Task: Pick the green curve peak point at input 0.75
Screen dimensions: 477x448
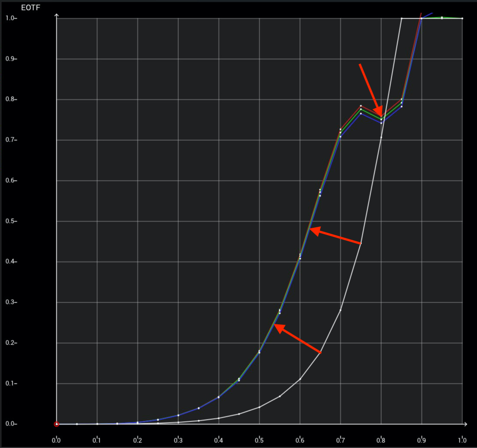Action: (361, 109)
